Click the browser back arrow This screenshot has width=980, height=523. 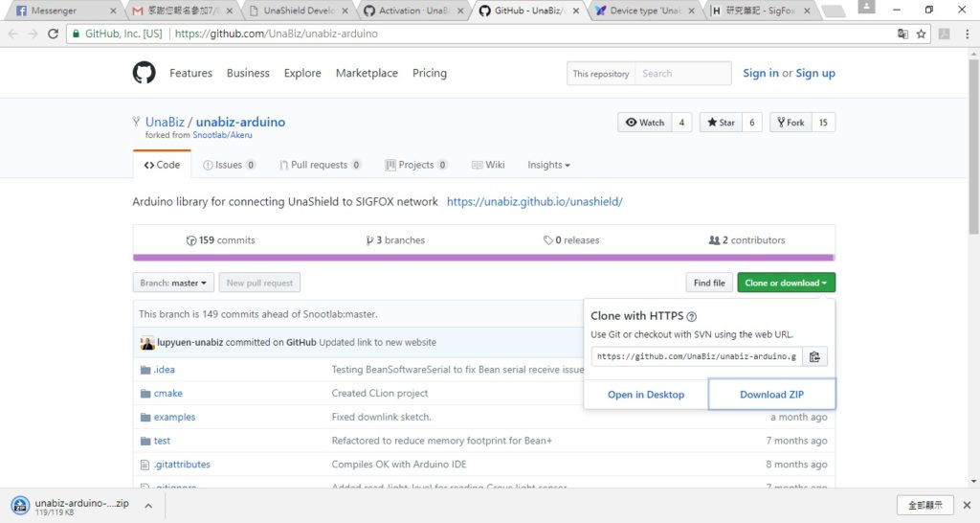[x=13, y=34]
